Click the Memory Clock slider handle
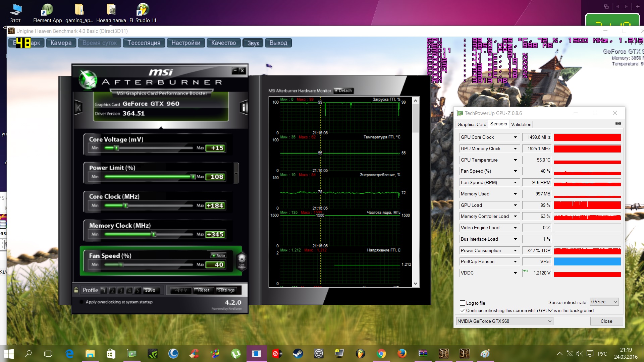This screenshot has height=362, width=644. 154,234
